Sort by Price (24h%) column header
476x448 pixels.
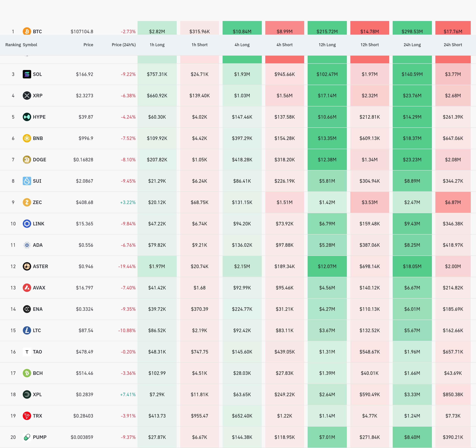click(124, 45)
